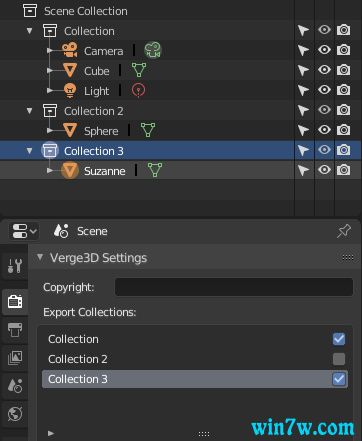This screenshot has width=362, height=441.
Task: Expand the Light object row
Action: click(x=50, y=90)
